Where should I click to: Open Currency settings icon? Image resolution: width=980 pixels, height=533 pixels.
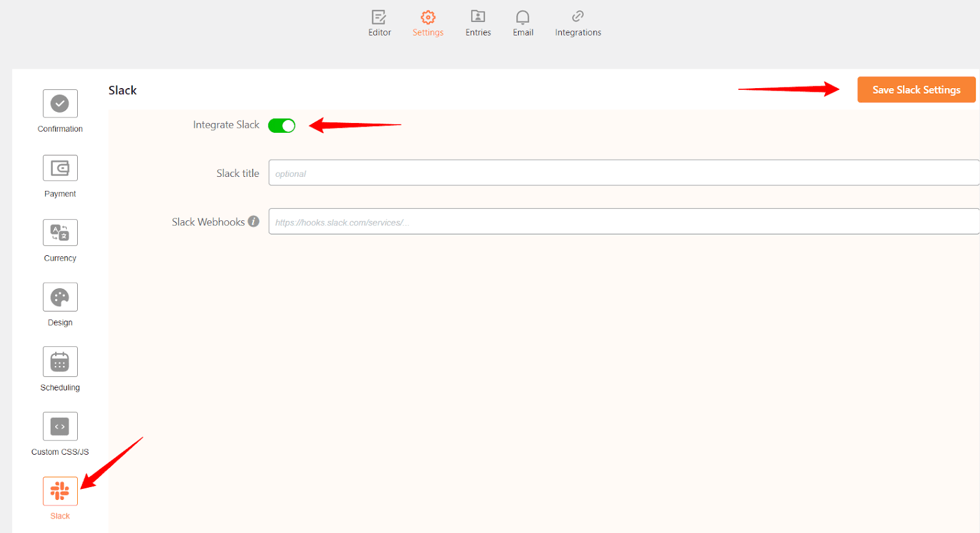pos(60,233)
